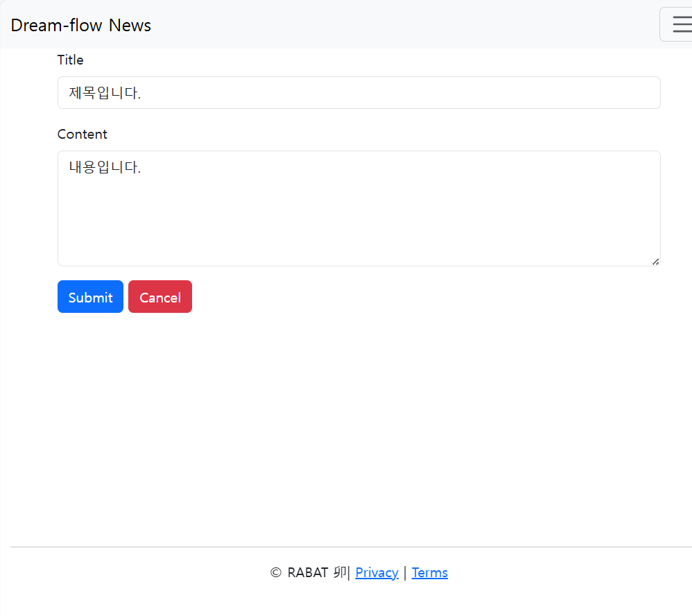Viewport: 692px width, 616px height.
Task: Open the Terms link in the footer
Action: tap(430, 573)
